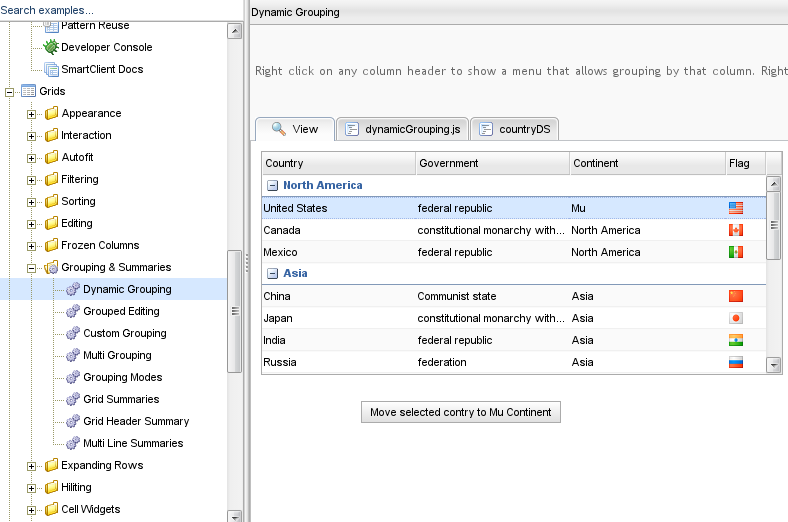Switch to the View tab
This screenshot has width=788, height=522.
[x=295, y=129]
